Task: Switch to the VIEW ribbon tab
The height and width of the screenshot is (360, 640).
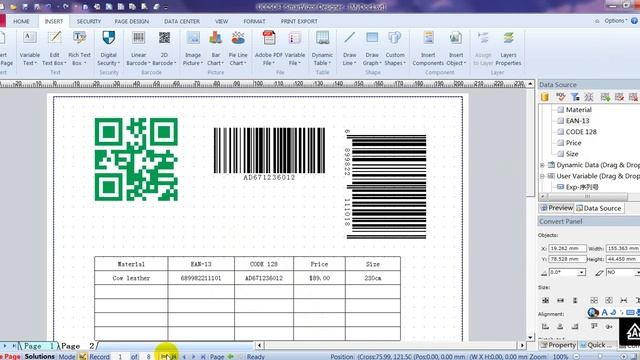Action: pyautogui.click(x=221, y=21)
